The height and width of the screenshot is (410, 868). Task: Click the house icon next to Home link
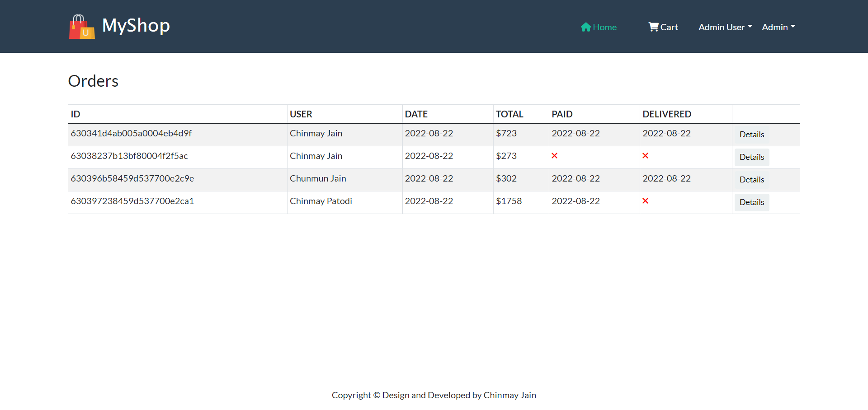[586, 27]
